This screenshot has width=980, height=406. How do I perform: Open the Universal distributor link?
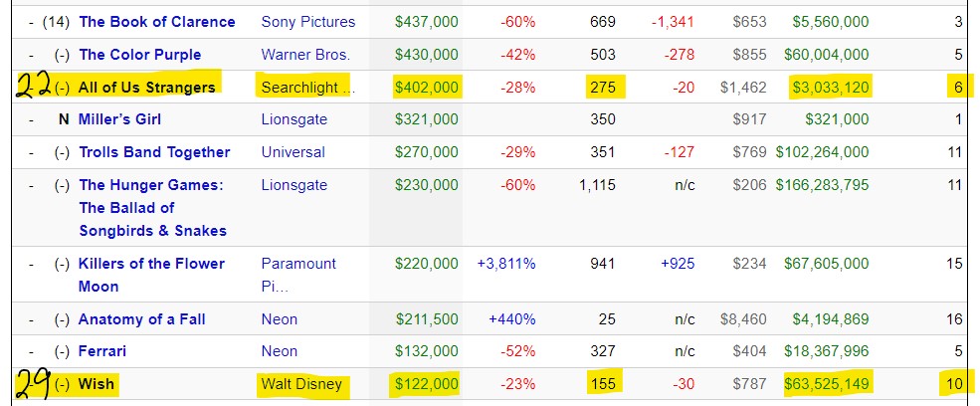click(x=294, y=152)
